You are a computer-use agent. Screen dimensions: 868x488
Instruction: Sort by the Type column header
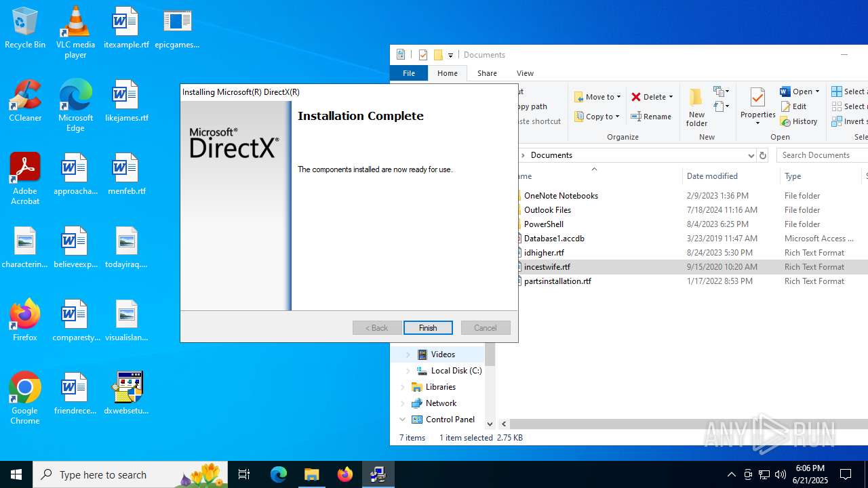[821, 176]
